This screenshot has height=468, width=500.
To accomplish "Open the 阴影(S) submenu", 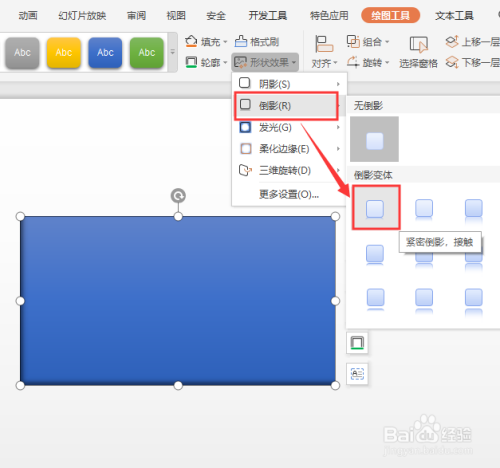I will point(289,83).
